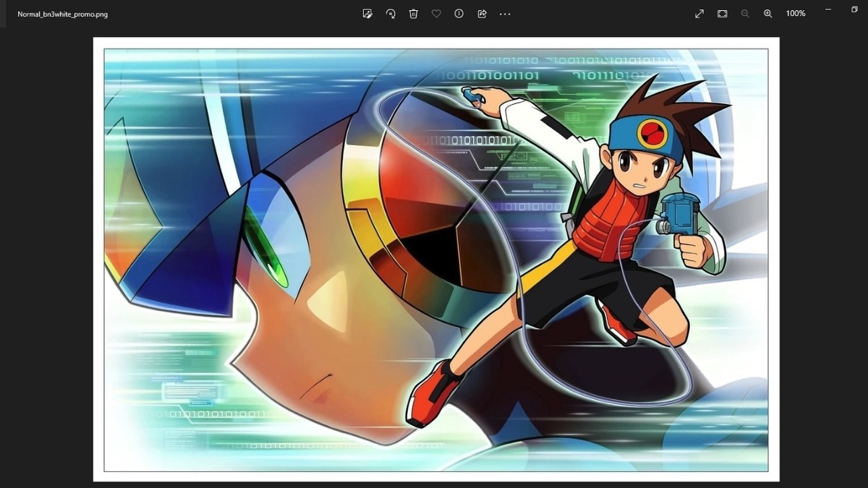The height and width of the screenshot is (488, 868).
Task: Enter full screen view with diagonal arrows
Action: [699, 14]
